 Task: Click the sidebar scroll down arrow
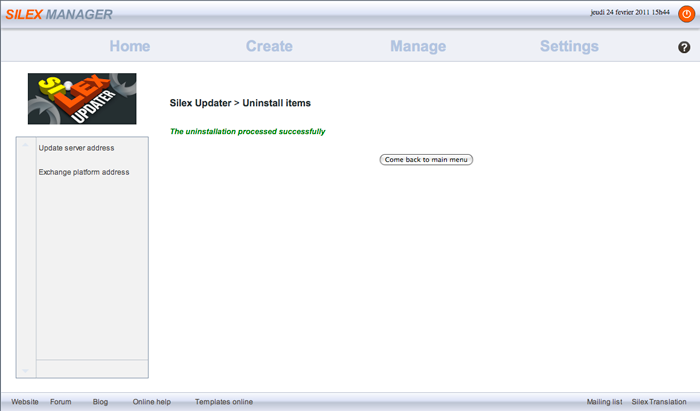coord(25,371)
